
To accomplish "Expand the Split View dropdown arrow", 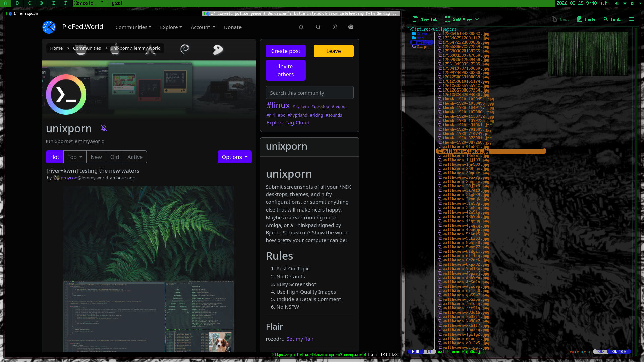I will [x=477, y=19].
